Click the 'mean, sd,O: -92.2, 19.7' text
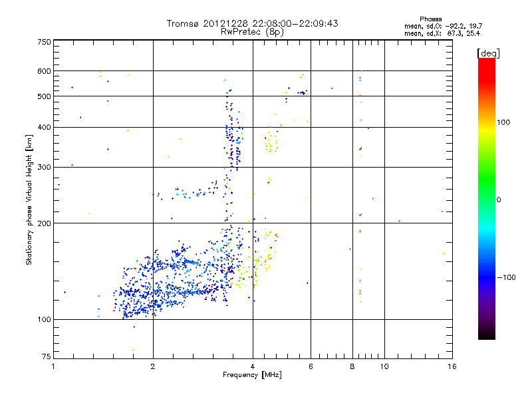The height and width of the screenshot is (399, 532). 443,26
